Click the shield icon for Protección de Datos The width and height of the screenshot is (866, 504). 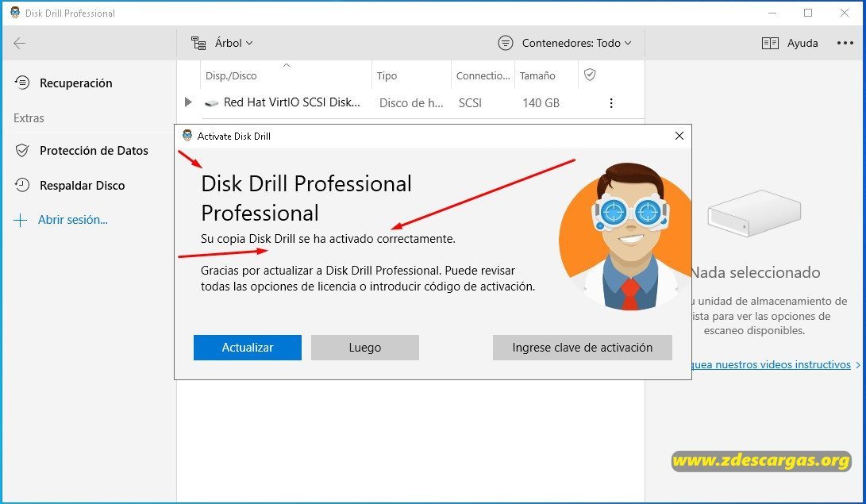tap(22, 150)
